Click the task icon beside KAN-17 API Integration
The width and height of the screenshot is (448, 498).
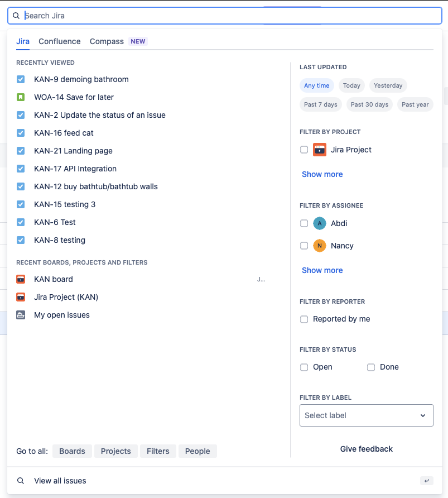(21, 169)
